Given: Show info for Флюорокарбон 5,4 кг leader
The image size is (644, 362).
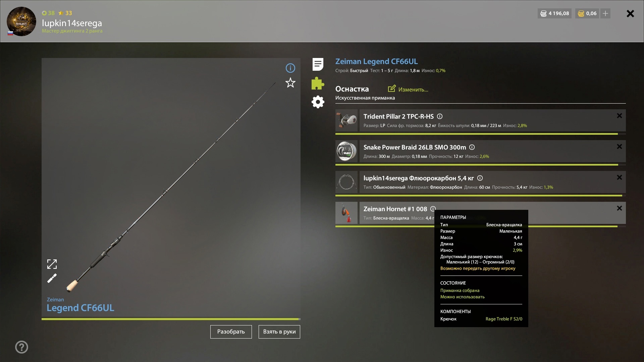Looking at the screenshot, I should pos(480,178).
